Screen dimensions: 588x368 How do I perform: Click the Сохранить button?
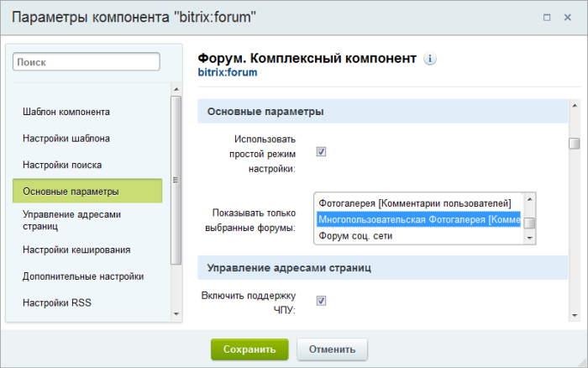click(x=249, y=350)
